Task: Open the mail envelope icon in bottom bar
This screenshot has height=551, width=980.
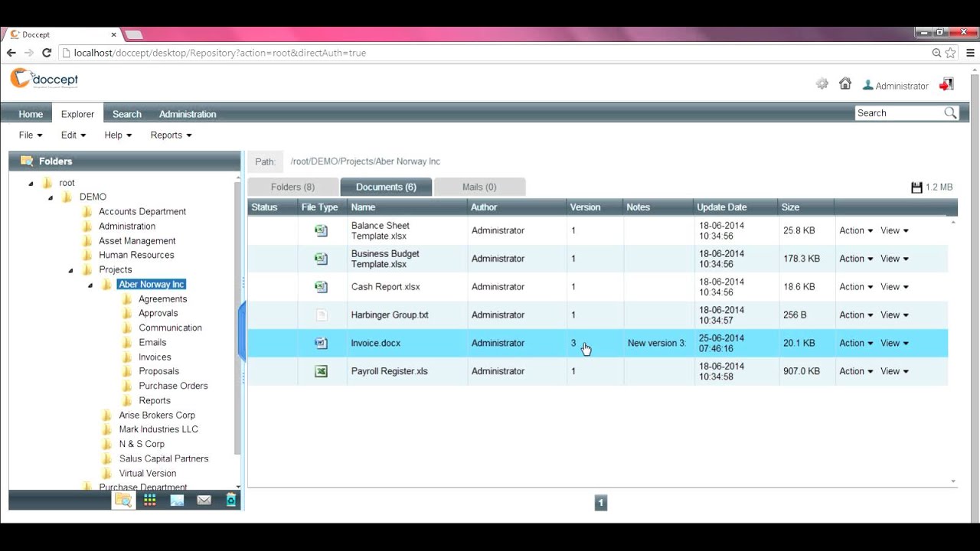Action: coord(204,500)
